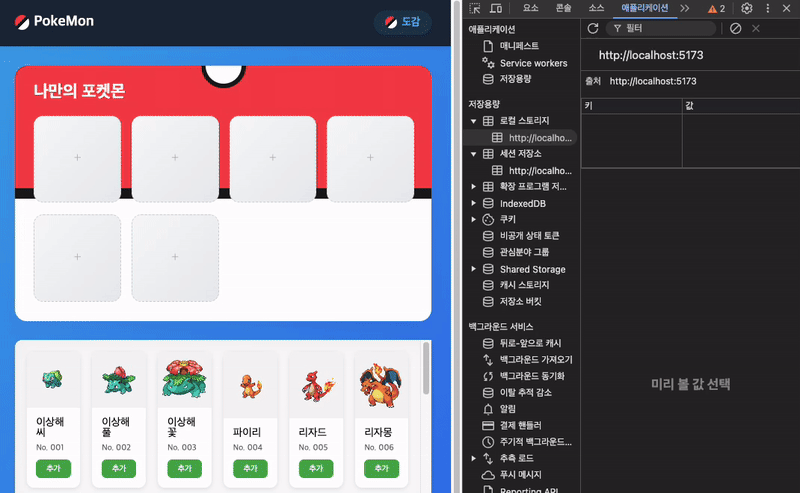Open the DevTools settings gear
The image size is (800, 493).
click(x=746, y=8)
